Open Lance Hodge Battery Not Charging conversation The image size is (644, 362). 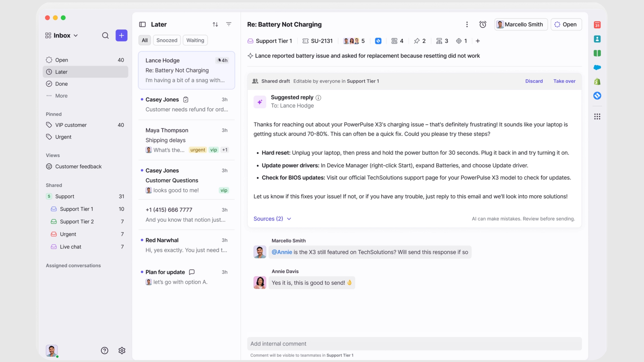pyautogui.click(x=186, y=70)
